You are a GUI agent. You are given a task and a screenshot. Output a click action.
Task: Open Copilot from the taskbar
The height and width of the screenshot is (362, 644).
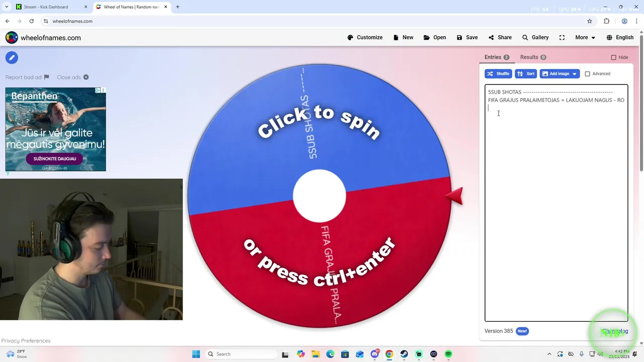point(301,354)
